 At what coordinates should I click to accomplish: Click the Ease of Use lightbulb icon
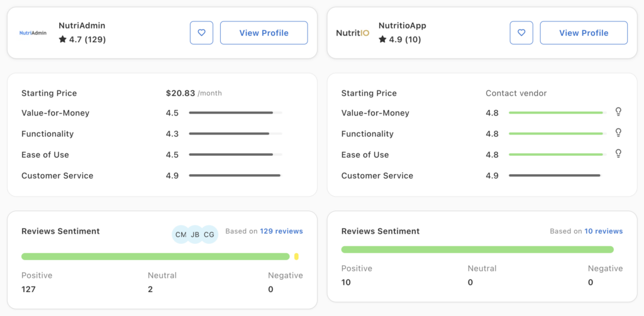(618, 153)
